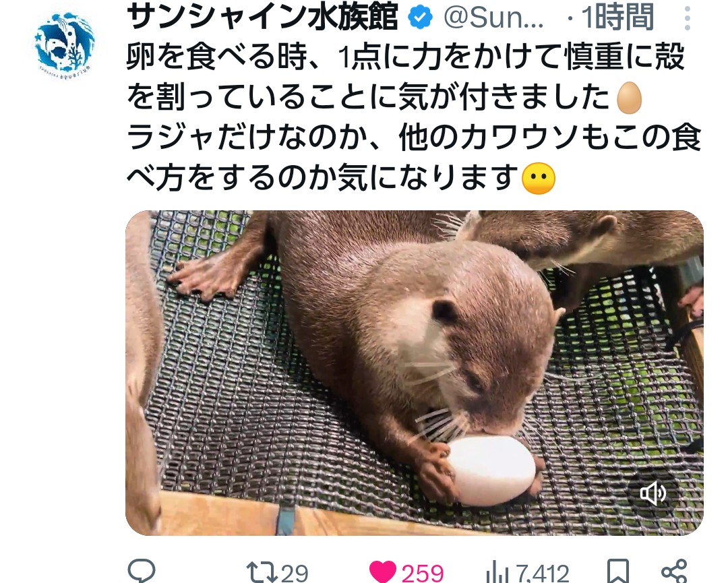Click the reply speech bubble icon
This screenshot has height=583, width=728.
[x=142, y=571]
